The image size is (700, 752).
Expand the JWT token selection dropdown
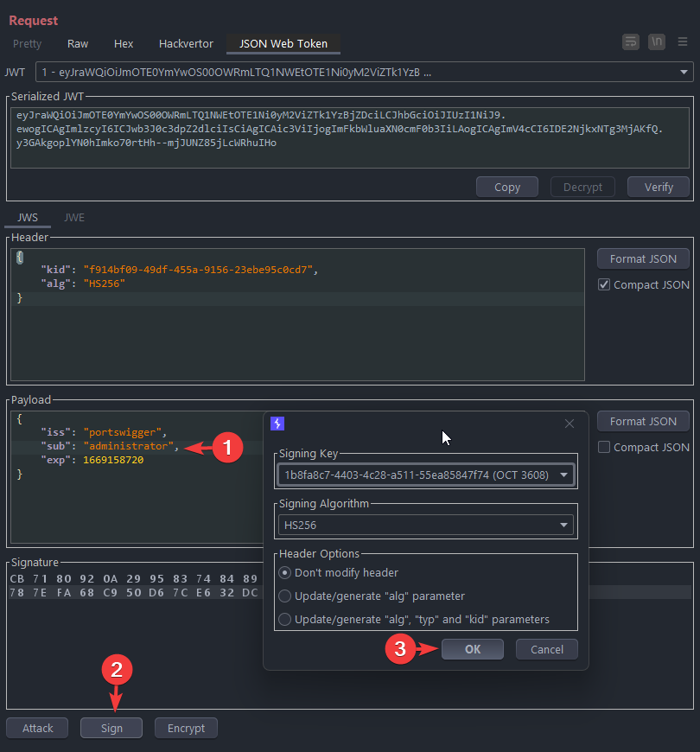(x=684, y=72)
